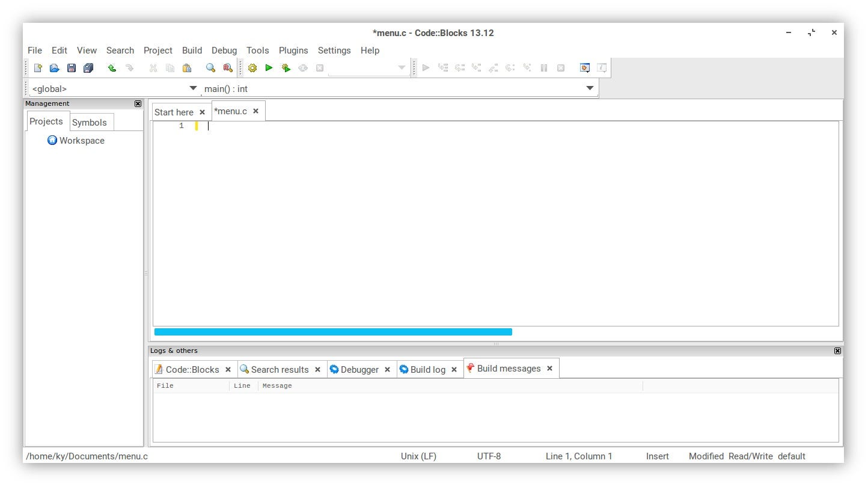Click the Stop debugger icon

561,68
